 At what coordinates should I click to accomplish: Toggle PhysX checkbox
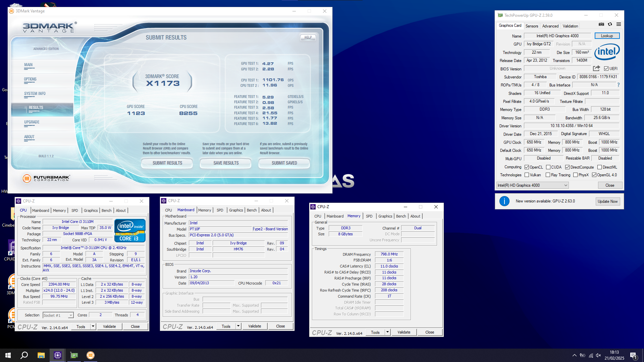[x=576, y=175]
